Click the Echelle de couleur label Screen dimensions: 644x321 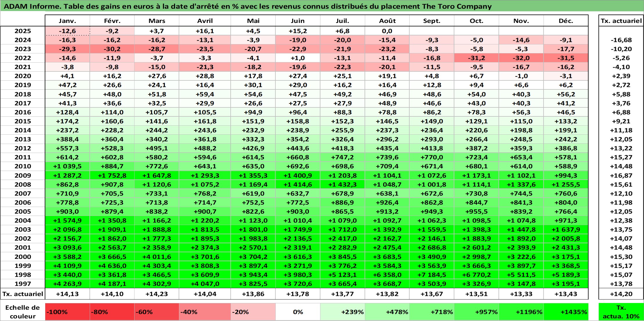click(23, 312)
